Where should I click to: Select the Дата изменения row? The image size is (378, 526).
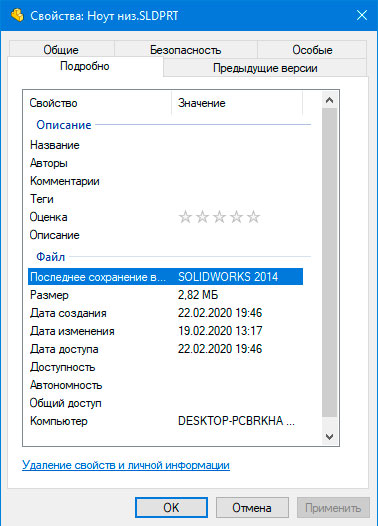click(x=165, y=331)
